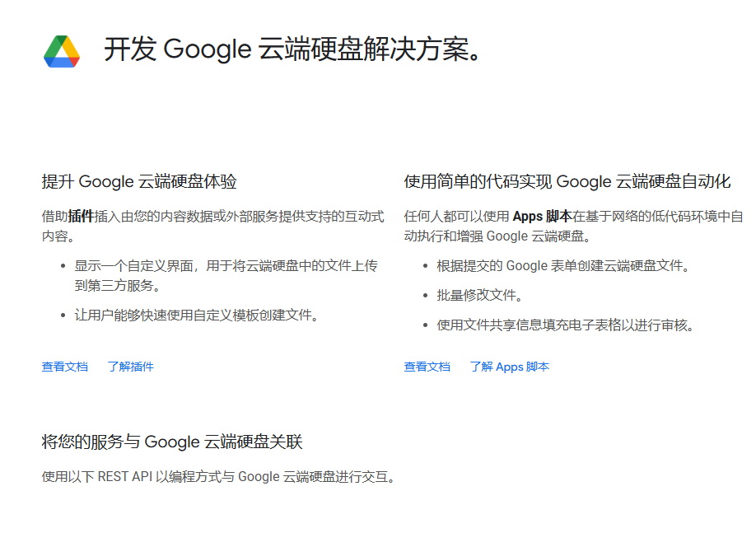Open 查看文档 link under the 插件 section
Viewport: 756px width, 533px height.
click(x=64, y=367)
